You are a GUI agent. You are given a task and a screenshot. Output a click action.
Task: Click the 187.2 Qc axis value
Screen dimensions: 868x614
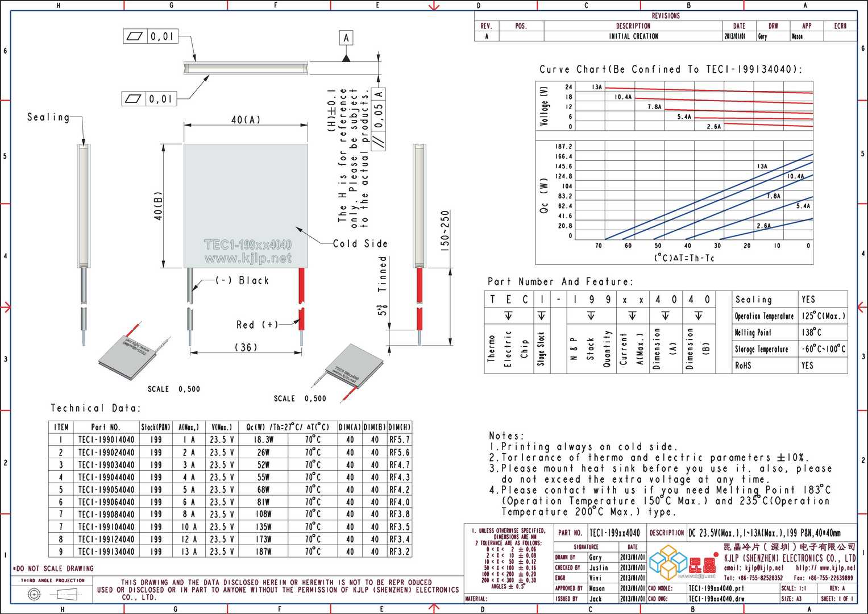(x=564, y=146)
